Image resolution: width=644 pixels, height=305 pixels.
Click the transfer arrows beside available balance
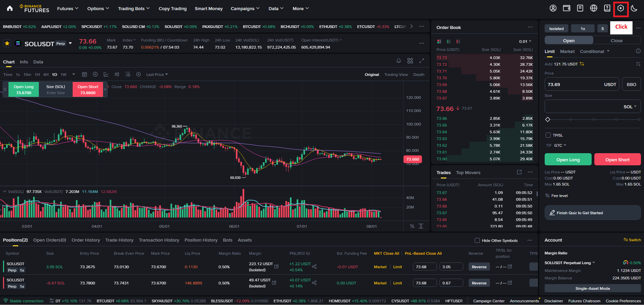pos(582,64)
